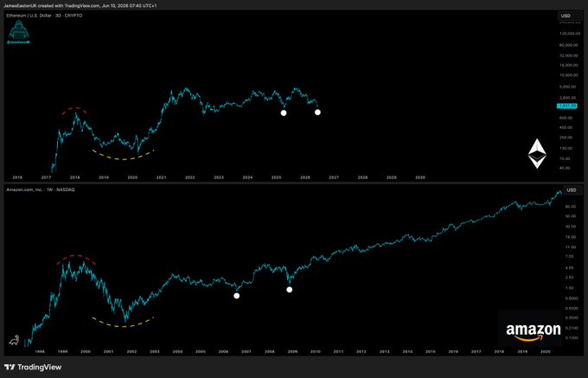This screenshot has height=378, width=588.
Task: Click the 2021 label on the Ethereum time axis
Action: pyautogui.click(x=161, y=177)
